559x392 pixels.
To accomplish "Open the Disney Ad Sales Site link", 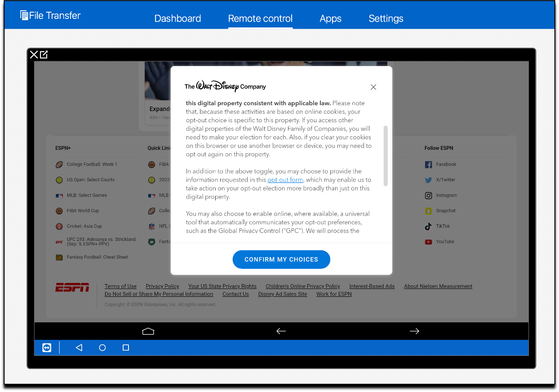I will (283, 294).
